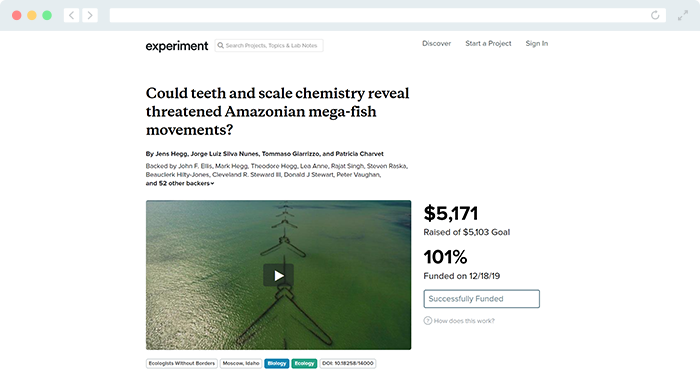Open How does this work link
The image size is (700, 375).
tap(464, 321)
